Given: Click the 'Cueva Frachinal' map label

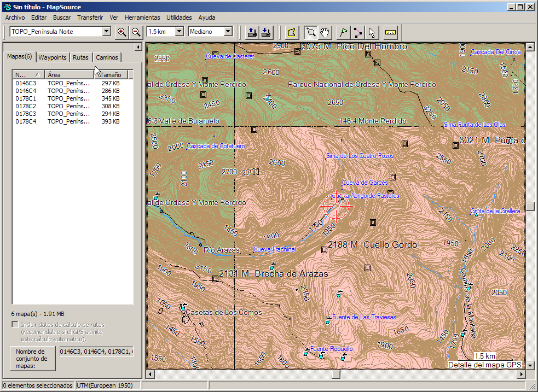Looking at the screenshot, I should coord(275,249).
